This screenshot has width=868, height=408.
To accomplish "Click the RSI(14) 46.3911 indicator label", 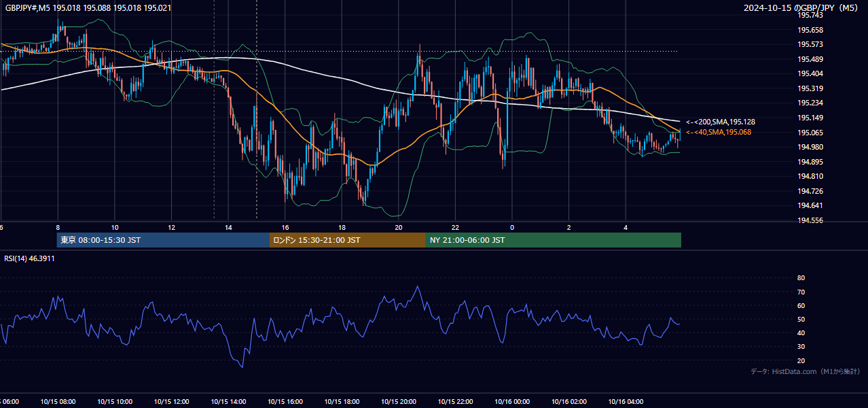I will coord(30,258).
